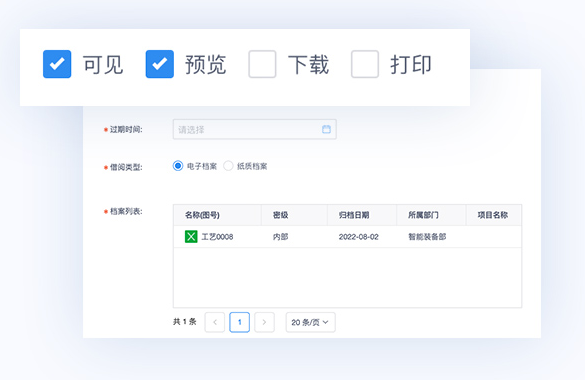Expand the 20 条/页 page size dropdown
Image resolution: width=585 pixels, height=380 pixels.
click(x=310, y=322)
